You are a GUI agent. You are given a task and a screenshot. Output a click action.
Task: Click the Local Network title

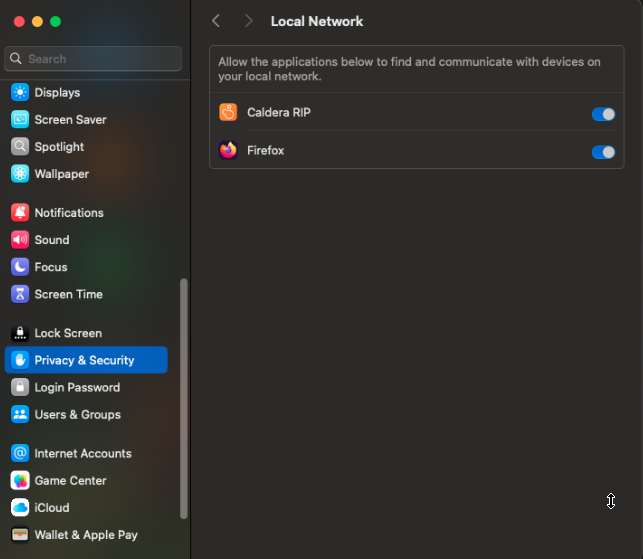(x=317, y=21)
